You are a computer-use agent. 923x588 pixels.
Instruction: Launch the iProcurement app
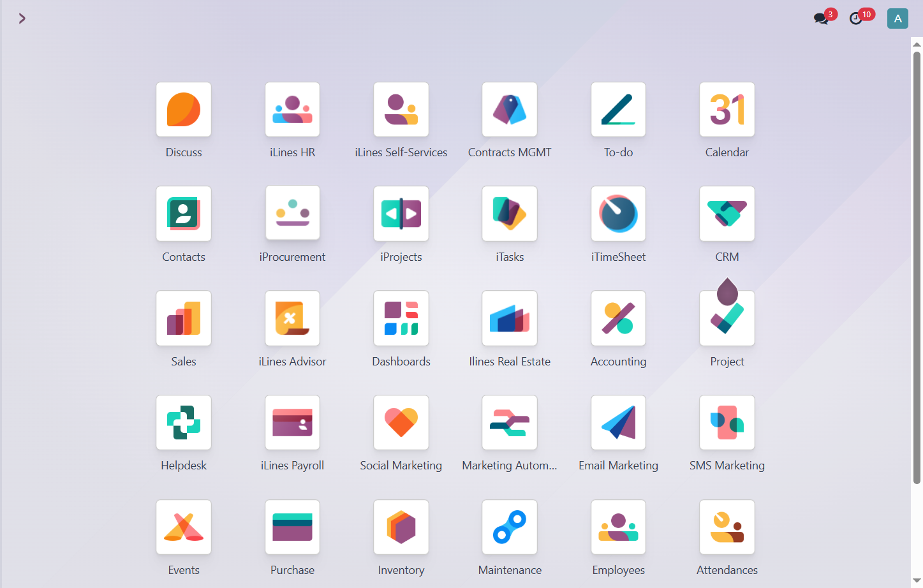(x=292, y=213)
